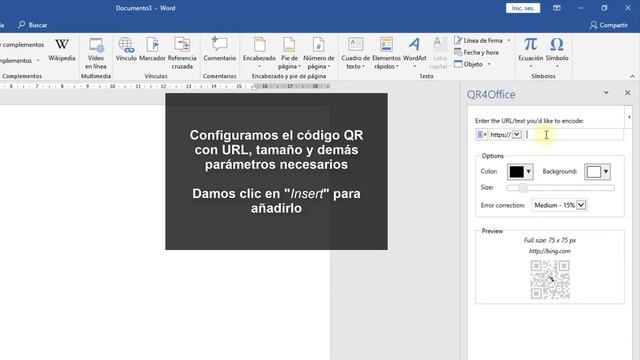Open ribbon display options icon
The image size is (640, 360).
(x=557, y=8)
